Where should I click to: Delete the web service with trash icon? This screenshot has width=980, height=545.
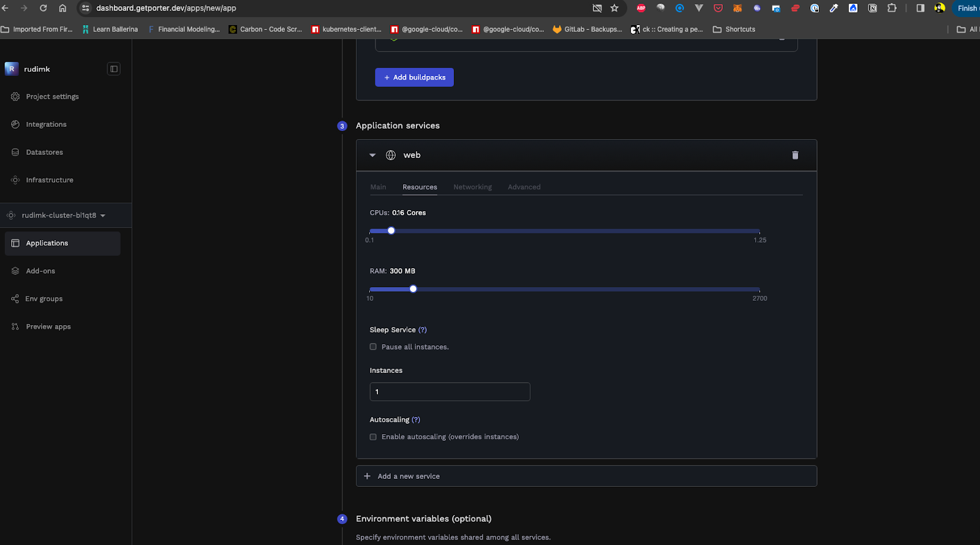click(795, 155)
